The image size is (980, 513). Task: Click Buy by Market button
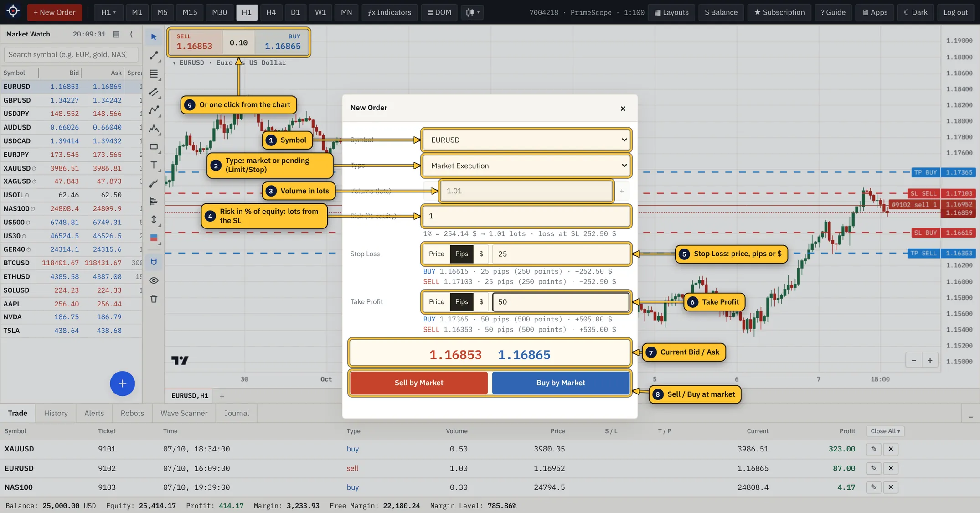pyautogui.click(x=561, y=383)
